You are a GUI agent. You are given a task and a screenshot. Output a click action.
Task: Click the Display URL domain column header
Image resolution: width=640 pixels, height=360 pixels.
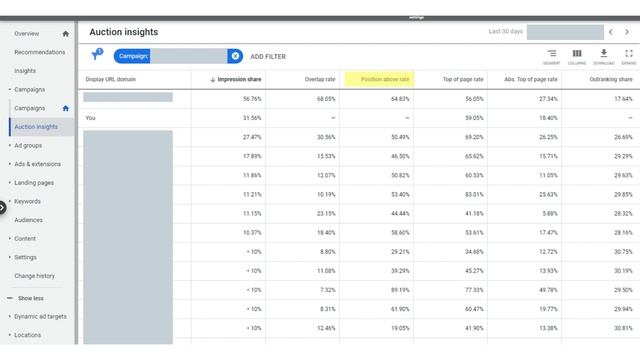click(x=111, y=80)
